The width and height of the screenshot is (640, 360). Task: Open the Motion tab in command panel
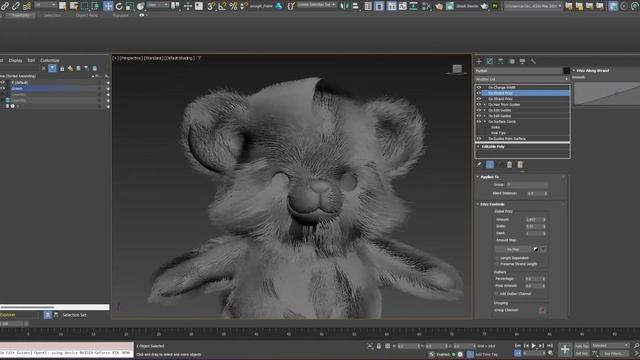point(512,61)
